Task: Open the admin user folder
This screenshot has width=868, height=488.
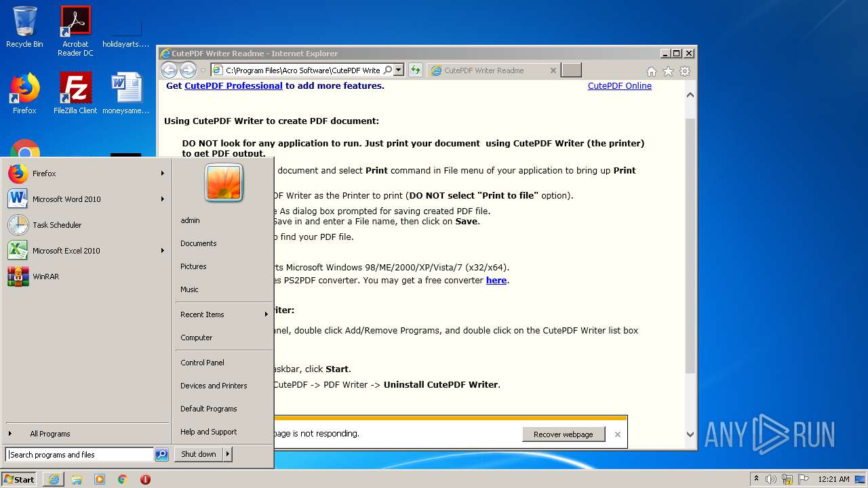Action: pyautogui.click(x=223, y=220)
